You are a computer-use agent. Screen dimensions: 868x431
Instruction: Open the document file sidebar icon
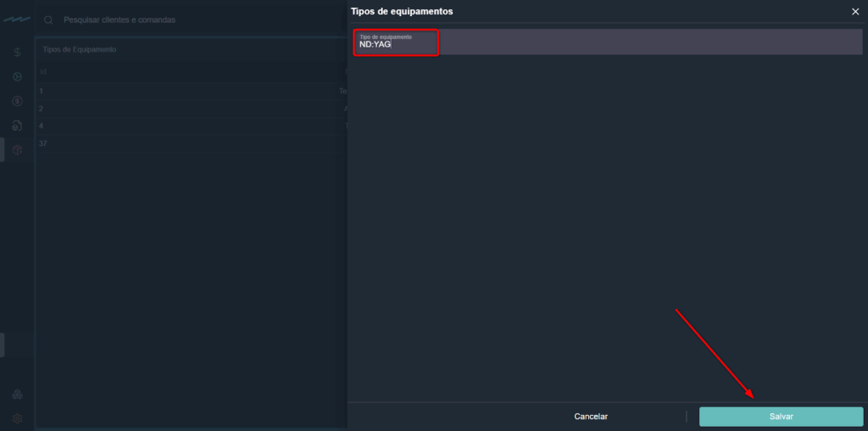[x=17, y=126]
